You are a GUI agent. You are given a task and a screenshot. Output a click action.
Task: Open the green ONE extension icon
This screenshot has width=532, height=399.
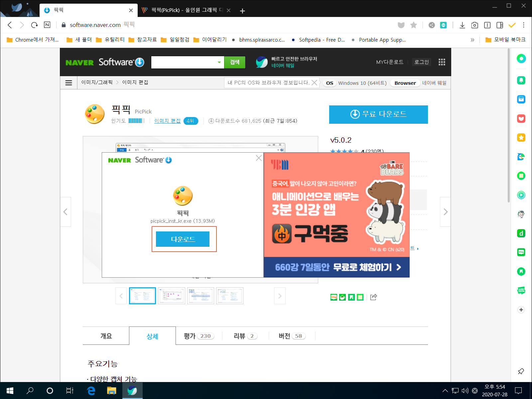444,25
